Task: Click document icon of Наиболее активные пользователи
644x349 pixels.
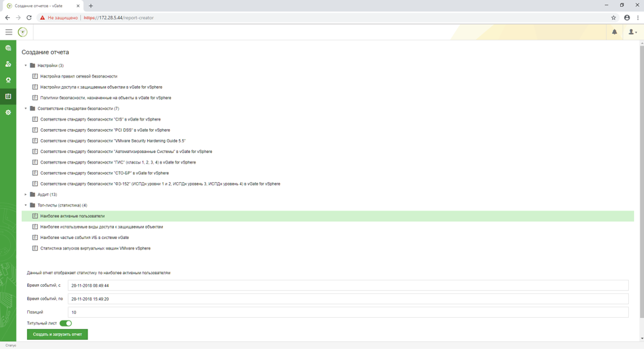Action: (35, 216)
